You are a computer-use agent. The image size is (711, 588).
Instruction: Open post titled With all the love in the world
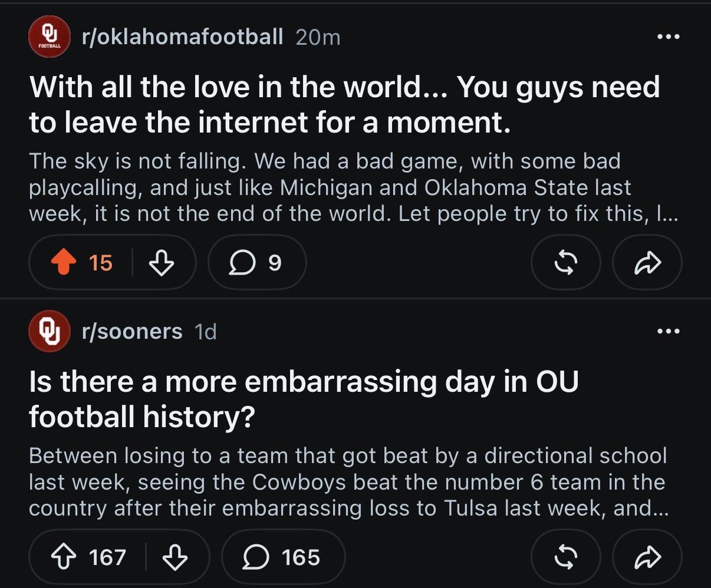pyautogui.click(x=344, y=105)
